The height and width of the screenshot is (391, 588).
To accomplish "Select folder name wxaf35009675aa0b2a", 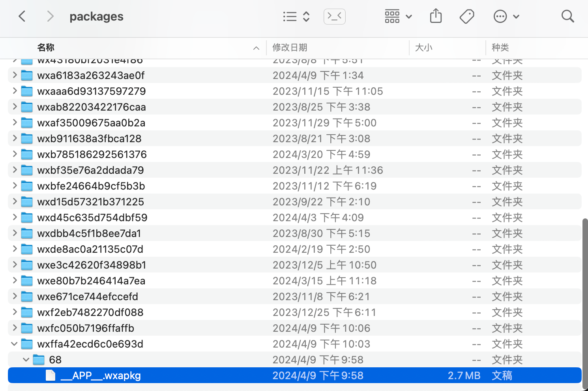I will (x=91, y=123).
